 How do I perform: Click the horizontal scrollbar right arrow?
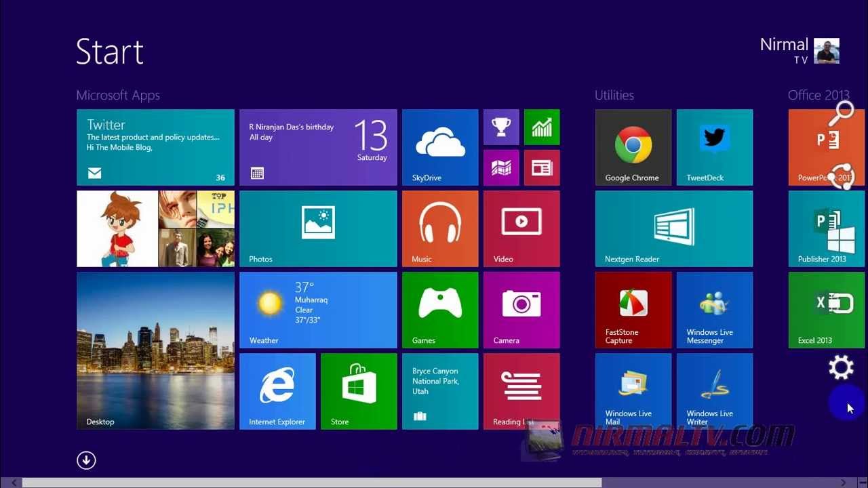[844, 483]
